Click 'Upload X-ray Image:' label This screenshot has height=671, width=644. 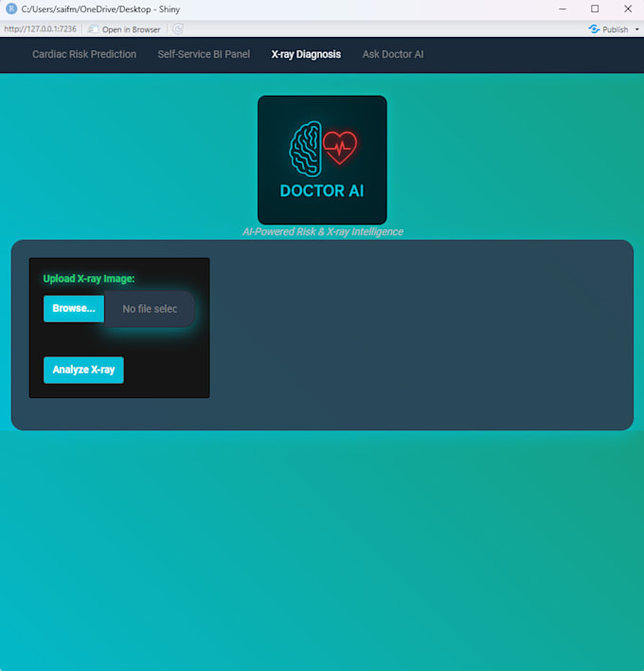(x=89, y=279)
